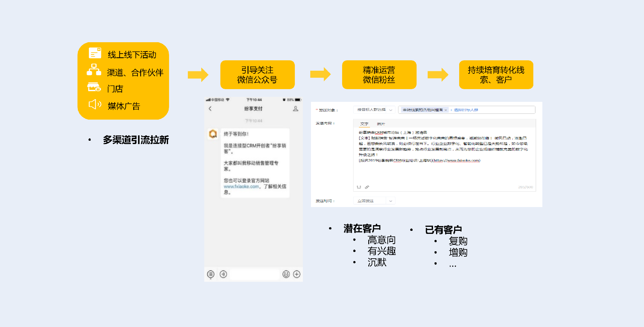This screenshot has height=327, width=644.
Task: Click the 线上线下活动 card icon
Action: pos(95,53)
